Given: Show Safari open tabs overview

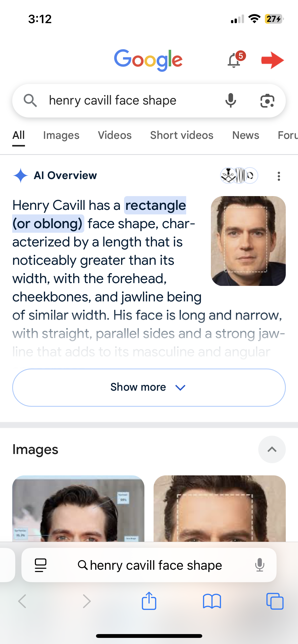Looking at the screenshot, I should [275, 601].
